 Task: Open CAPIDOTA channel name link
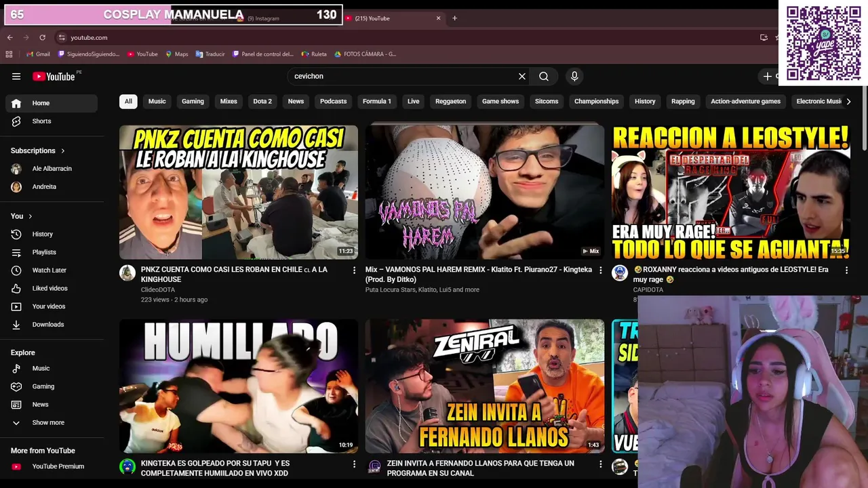pyautogui.click(x=648, y=290)
